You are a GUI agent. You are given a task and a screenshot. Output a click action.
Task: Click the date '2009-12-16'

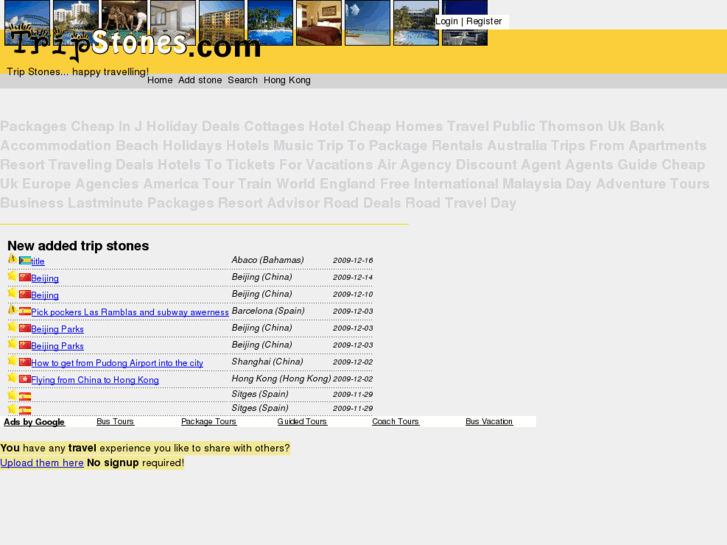point(353,260)
